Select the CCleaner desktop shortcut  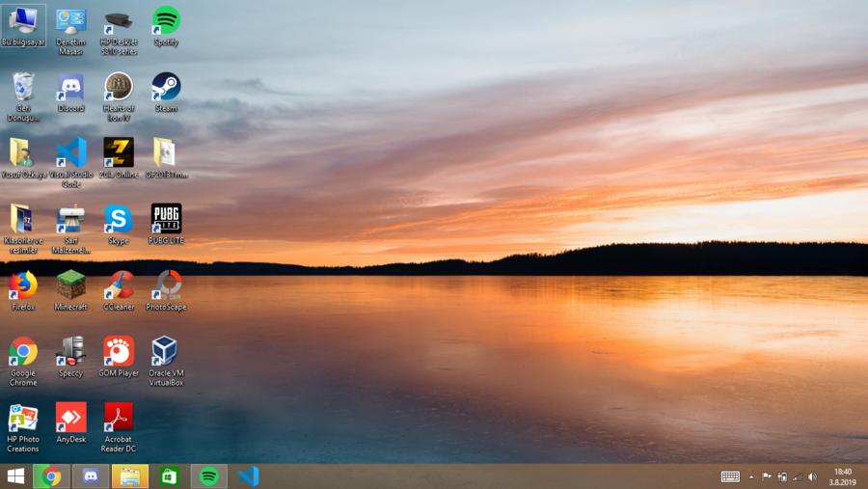119,290
